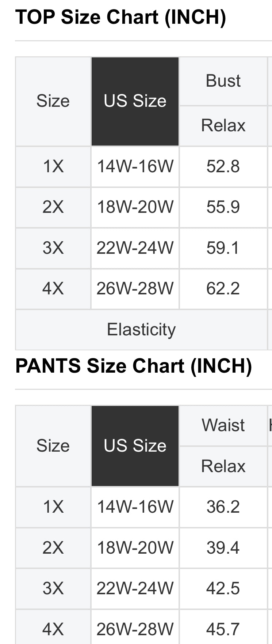Click the Size header in pants chart
The image size is (272, 644).
click(53, 446)
